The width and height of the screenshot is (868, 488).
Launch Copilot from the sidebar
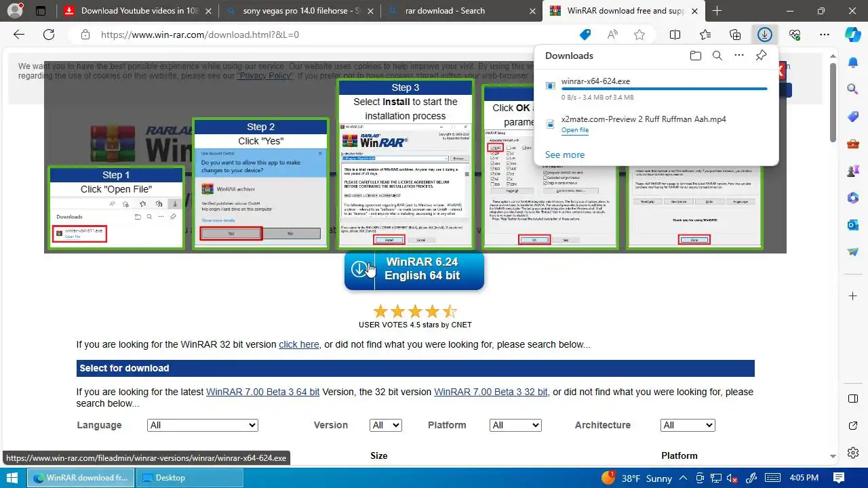tap(853, 35)
